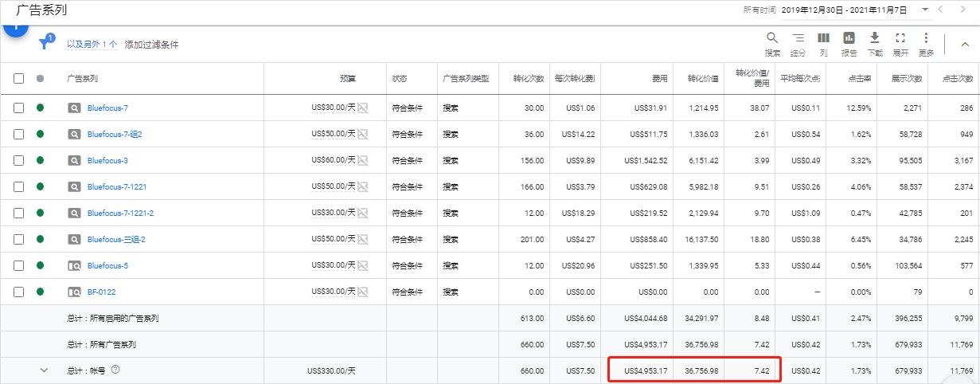Sort by the 每次转化费用 column header

[575, 79]
